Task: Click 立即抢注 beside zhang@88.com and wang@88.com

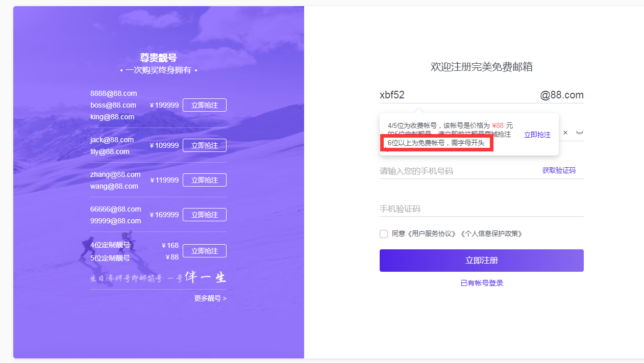Action: [x=204, y=180]
